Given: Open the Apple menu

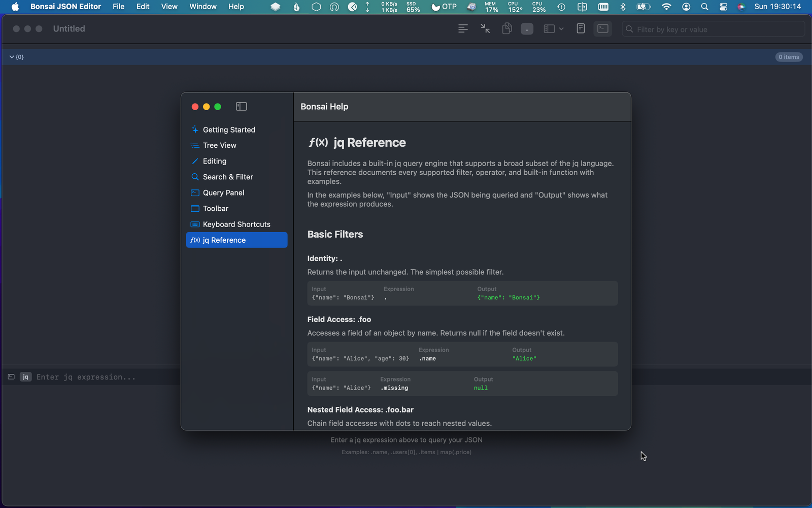Looking at the screenshot, I should 15,7.
